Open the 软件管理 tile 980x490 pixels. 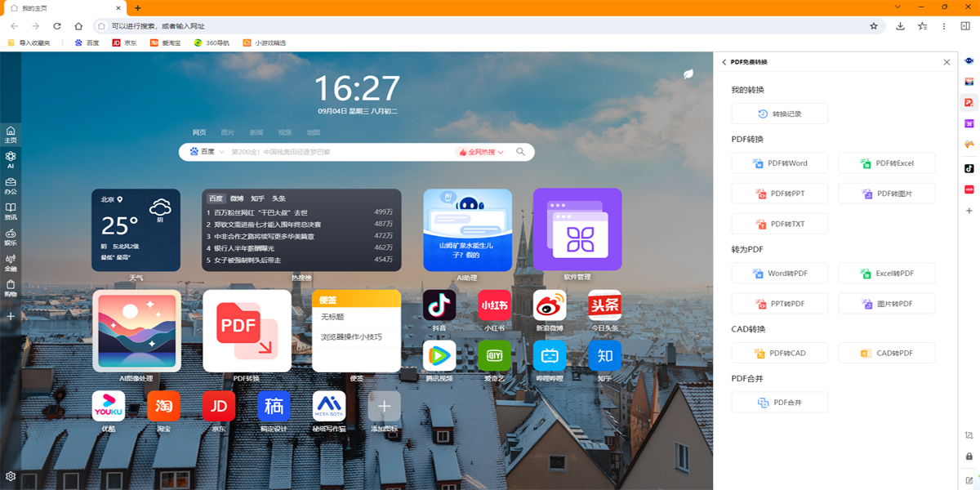coord(577,229)
